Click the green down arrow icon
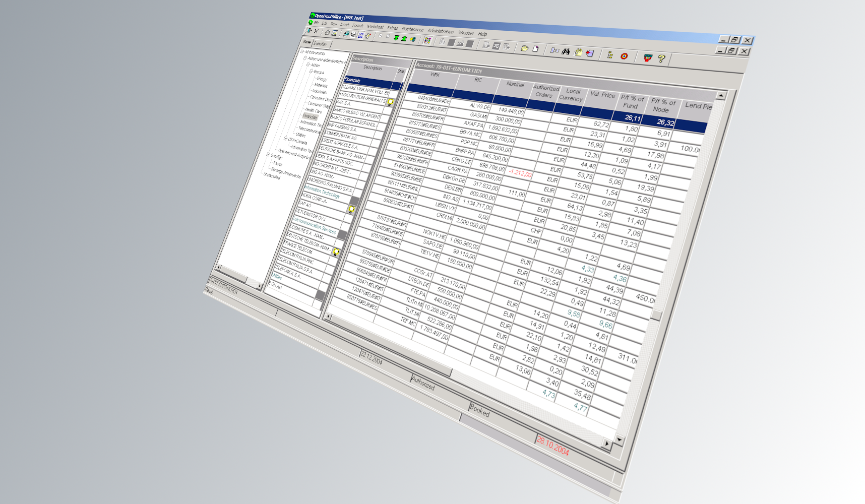The image size is (865, 504). tap(396, 38)
